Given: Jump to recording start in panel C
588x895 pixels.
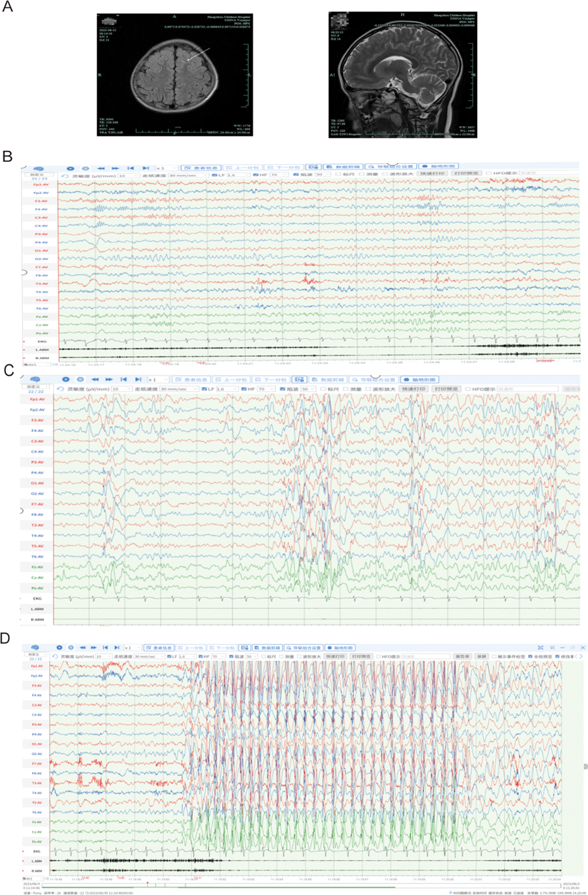Looking at the screenshot, I should point(124,380).
